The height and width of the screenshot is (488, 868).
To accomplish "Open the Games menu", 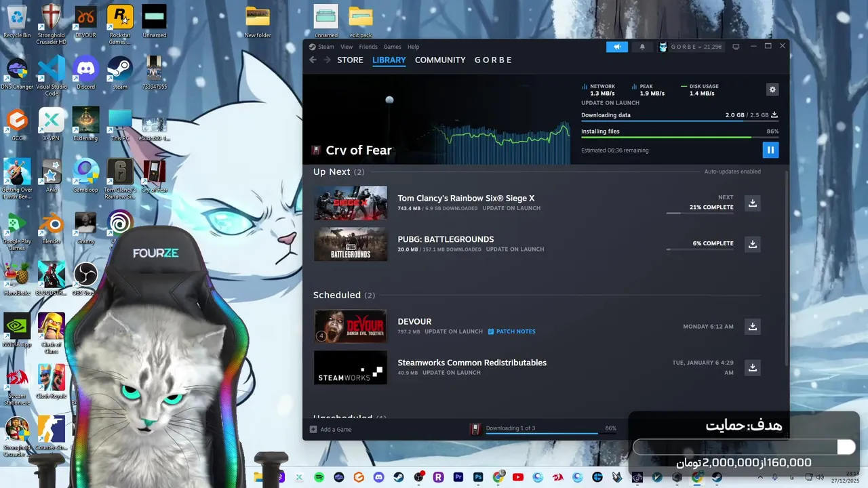I will [x=392, y=47].
